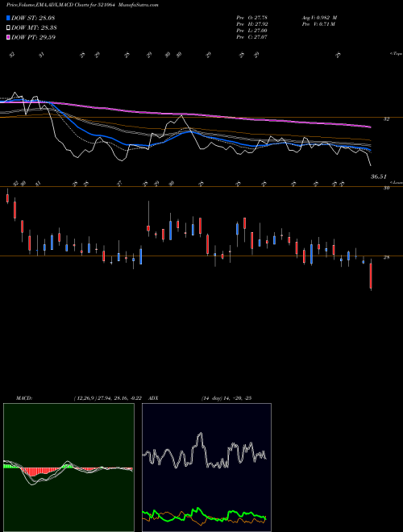The height and width of the screenshot is (532, 403).
Task: Click the 'Pre V: 0.71 M' volume text
Action: (319, 24)
